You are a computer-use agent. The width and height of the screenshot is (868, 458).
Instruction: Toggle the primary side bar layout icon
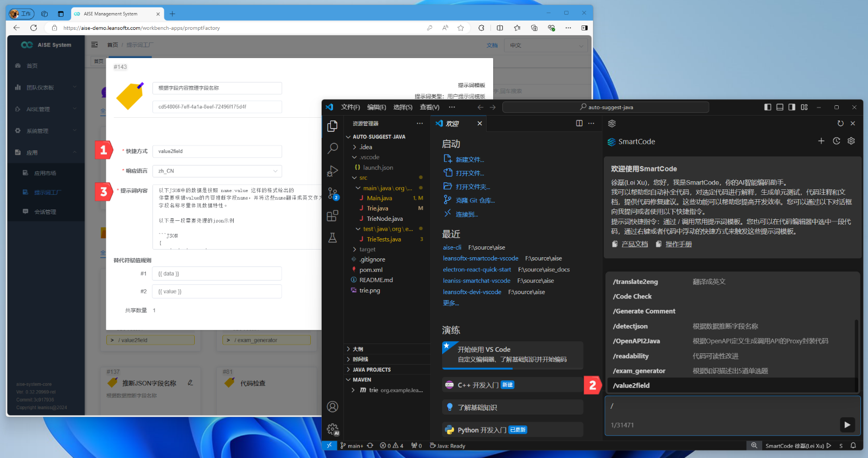(x=768, y=107)
